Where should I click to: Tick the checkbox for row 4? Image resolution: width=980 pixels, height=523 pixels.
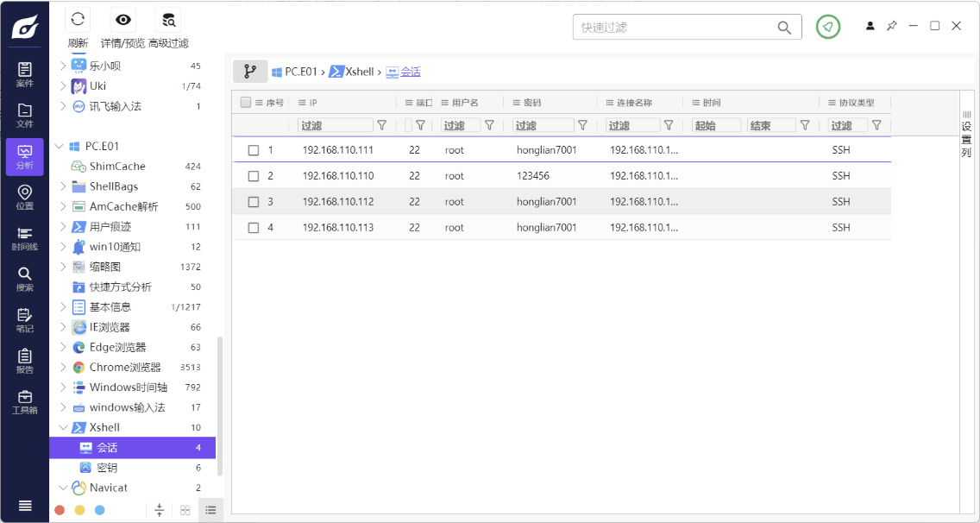(x=254, y=228)
